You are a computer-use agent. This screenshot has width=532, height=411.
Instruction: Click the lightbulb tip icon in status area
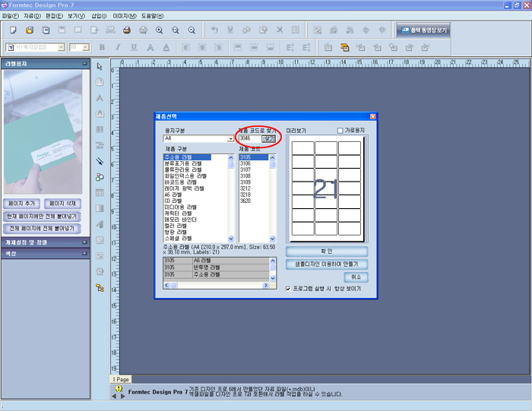pos(119,388)
